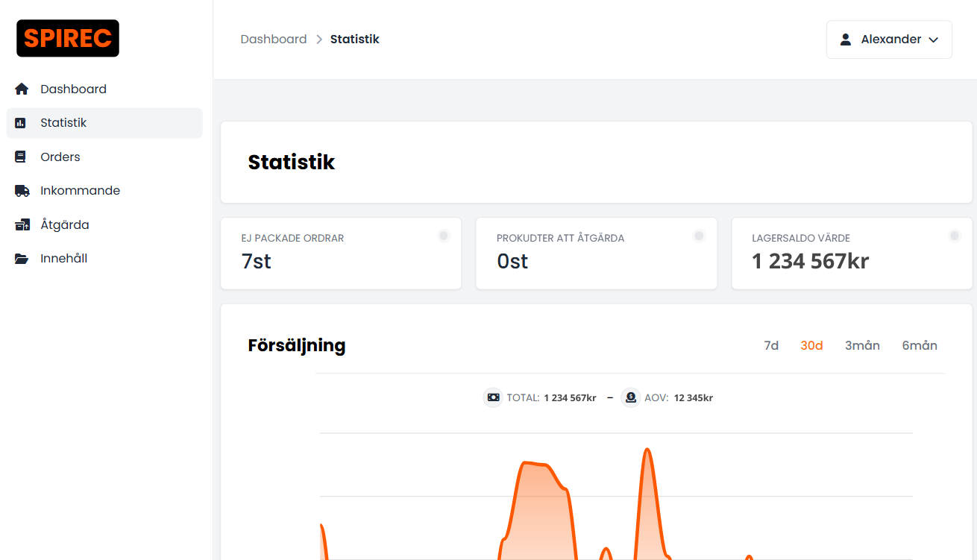Screen dimensions: 977x560
Task: Toggle the status dot on Prokudter att åtgärda card
Action: pos(699,236)
